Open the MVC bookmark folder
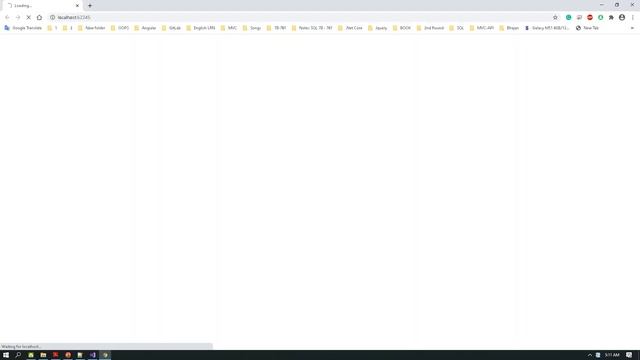Image resolution: width=640 pixels, height=360 pixels. click(x=229, y=28)
